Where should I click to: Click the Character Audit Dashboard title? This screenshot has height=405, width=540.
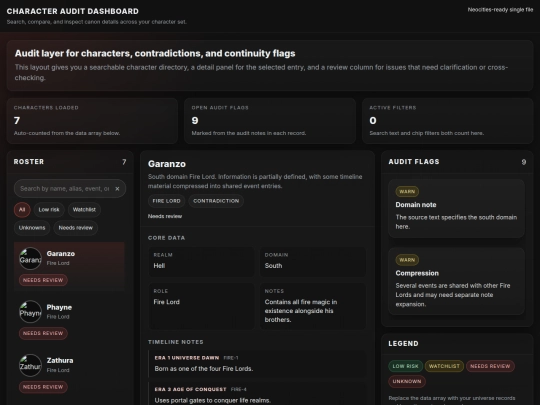click(73, 11)
